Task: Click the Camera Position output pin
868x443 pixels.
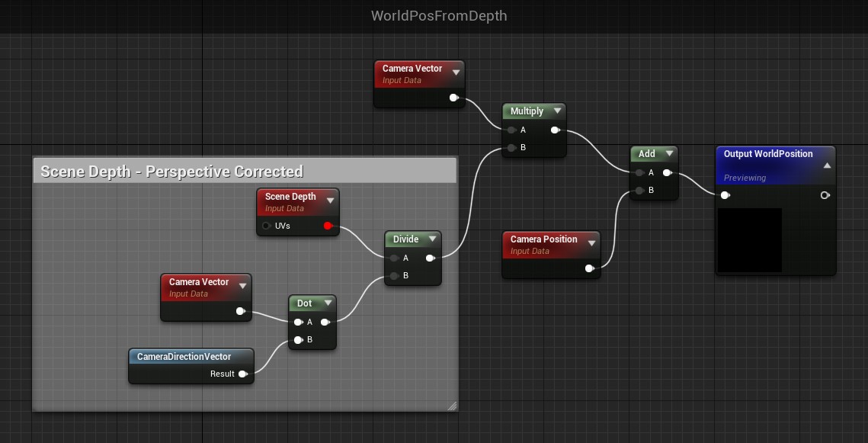Action: tap(590, 268)
